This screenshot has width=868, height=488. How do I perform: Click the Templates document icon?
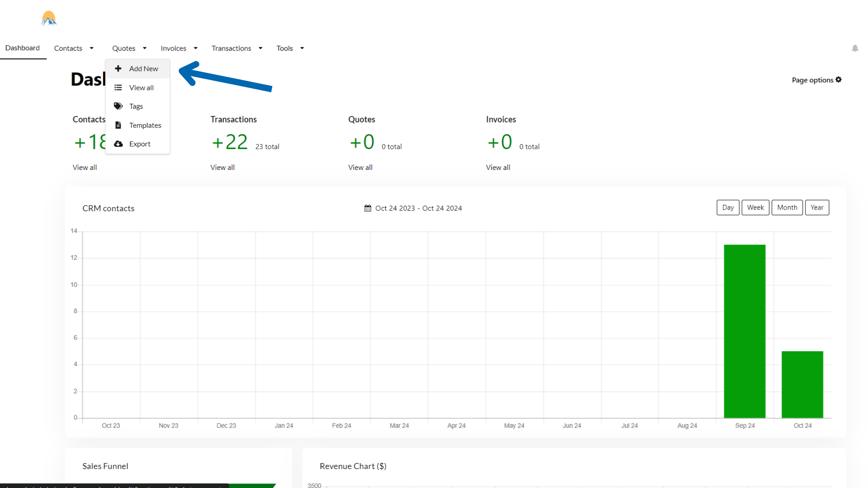click(x=118, y=125)
